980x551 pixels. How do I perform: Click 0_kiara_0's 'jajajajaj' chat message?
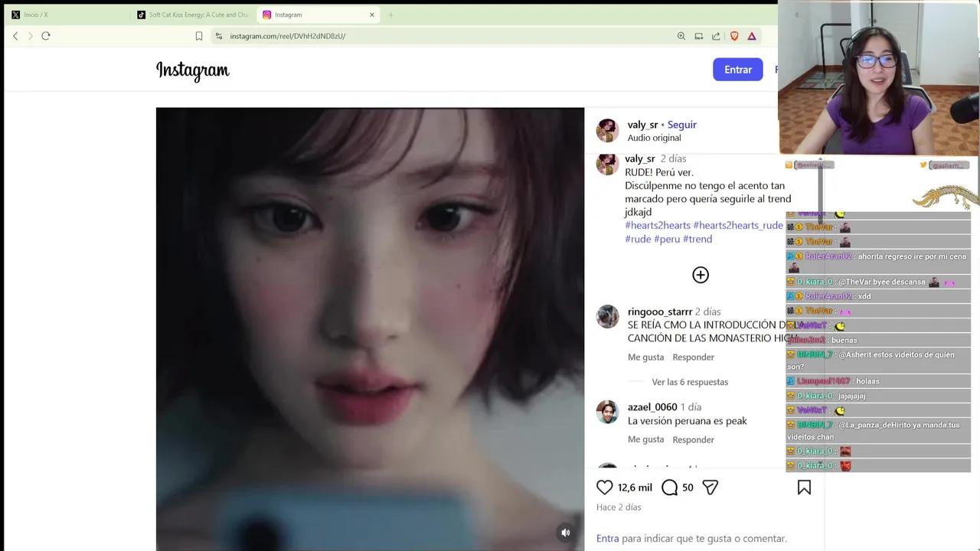tap(878, 396)
